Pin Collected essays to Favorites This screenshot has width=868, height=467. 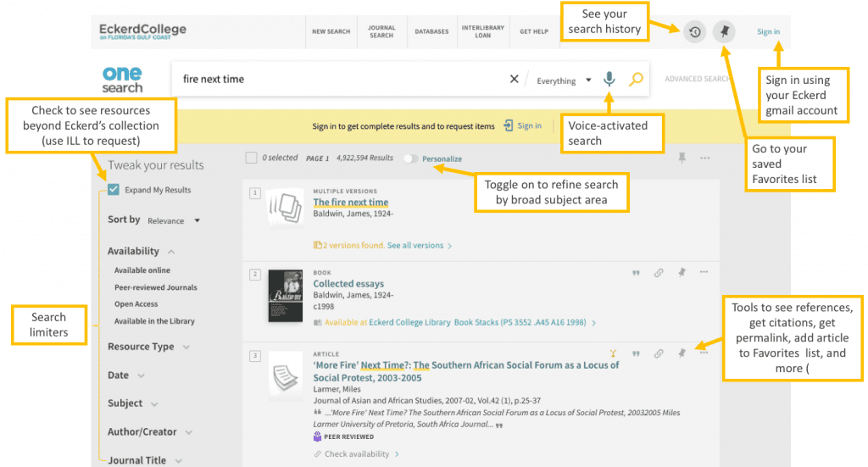(682, 272)
